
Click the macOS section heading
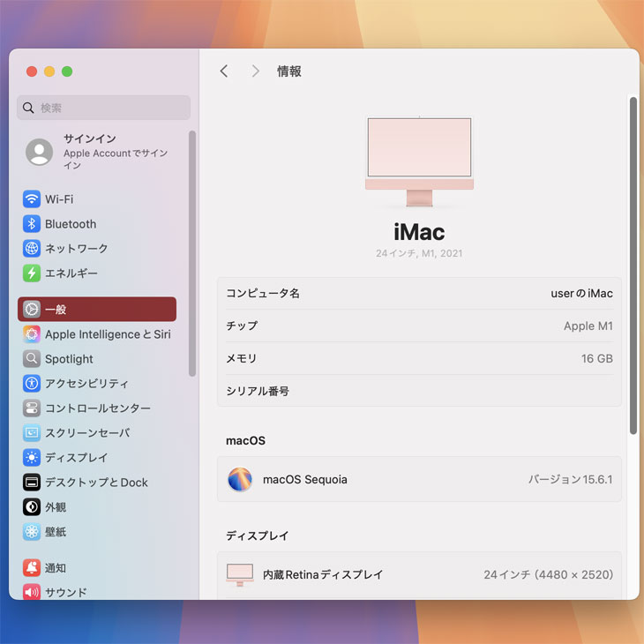point(245,441)
